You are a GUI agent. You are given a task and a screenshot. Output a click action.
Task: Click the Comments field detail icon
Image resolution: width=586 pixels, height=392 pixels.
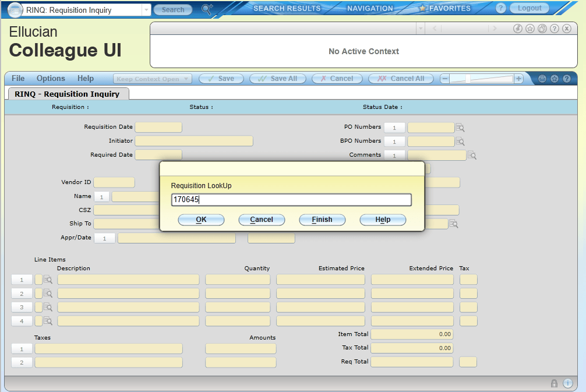(472, 156)
